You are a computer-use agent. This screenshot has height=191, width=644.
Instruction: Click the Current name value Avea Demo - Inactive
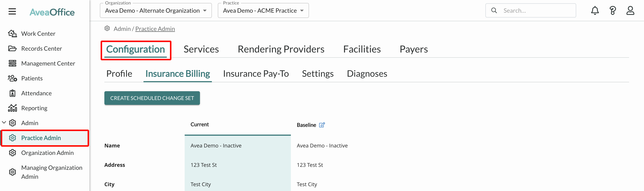[x=216, y=146]
